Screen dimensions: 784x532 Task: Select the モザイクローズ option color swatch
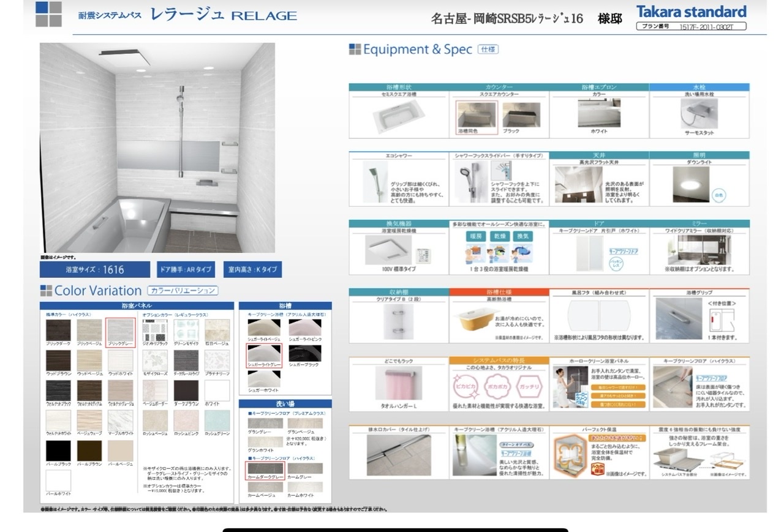[155, 360]
